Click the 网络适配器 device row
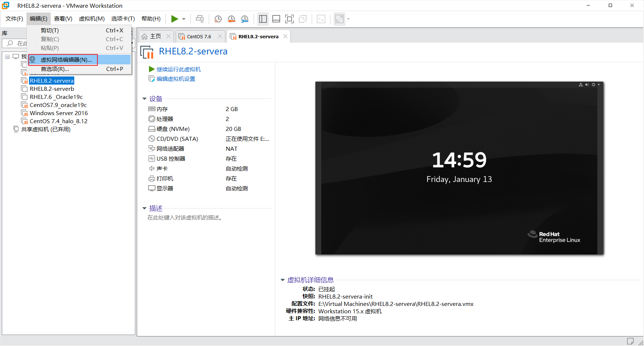Screen dimensions: 644x346 [x=209, y=149]
